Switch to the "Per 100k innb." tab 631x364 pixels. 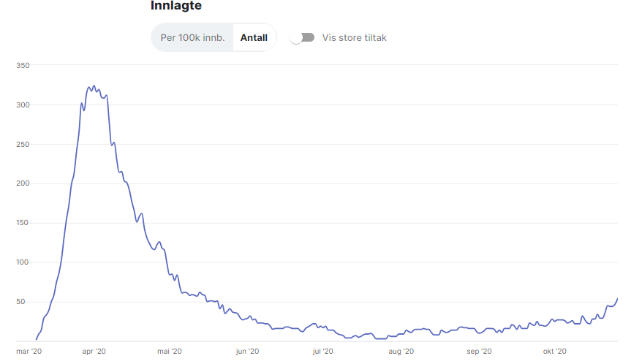pyautogui.click(x=193, y=38)
